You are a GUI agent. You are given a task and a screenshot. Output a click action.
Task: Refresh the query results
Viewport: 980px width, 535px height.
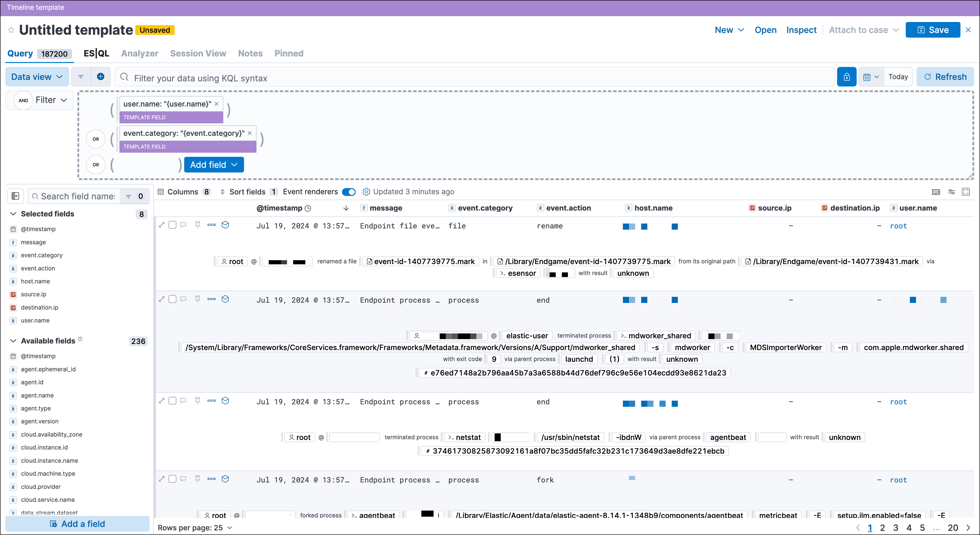tap(945, 76)
